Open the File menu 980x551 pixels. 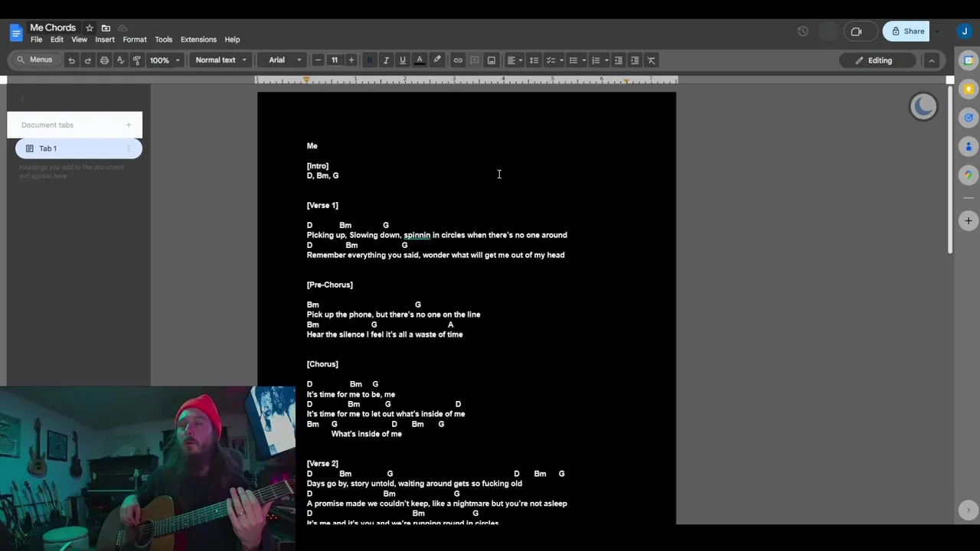coord(36,40)
